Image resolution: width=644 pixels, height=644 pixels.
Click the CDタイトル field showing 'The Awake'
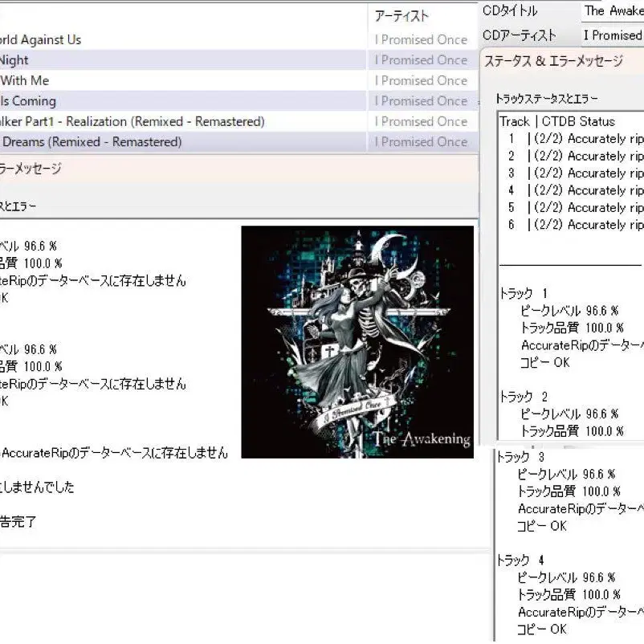613,11
